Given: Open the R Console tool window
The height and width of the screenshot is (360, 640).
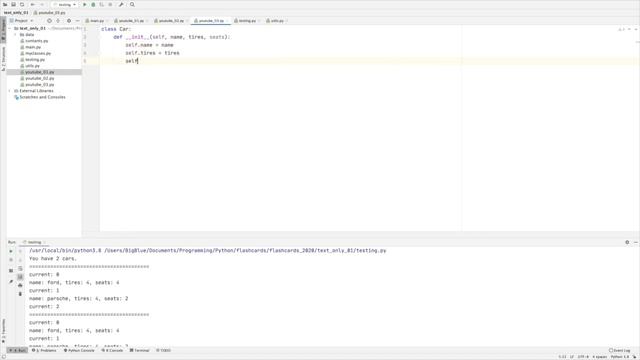Looking at the screenshot, I should [x=112, y=350].
